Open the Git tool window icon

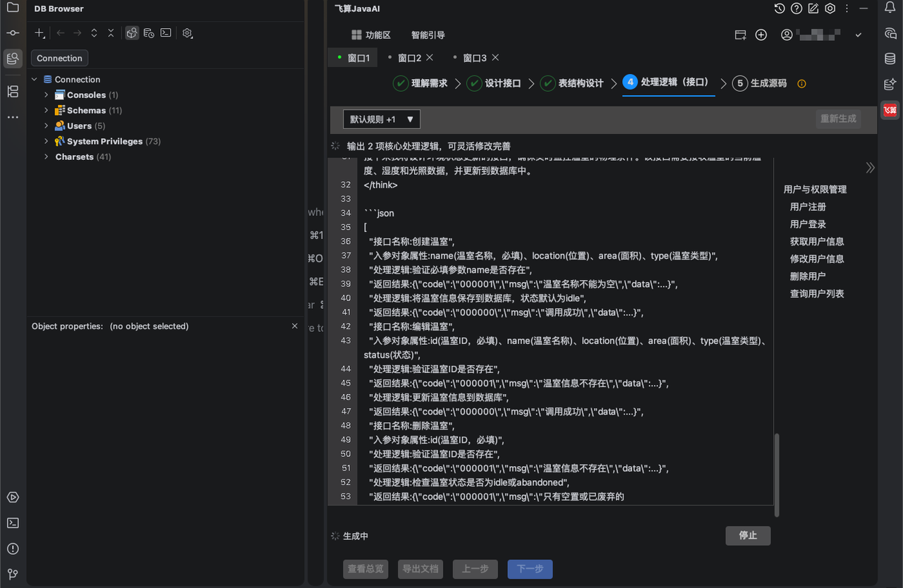pyautogui.click(x=13, y=574)
